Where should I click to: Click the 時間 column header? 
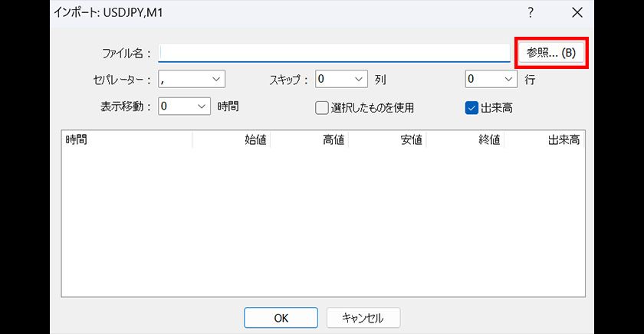pyautogui.click(x=127, y=139)
